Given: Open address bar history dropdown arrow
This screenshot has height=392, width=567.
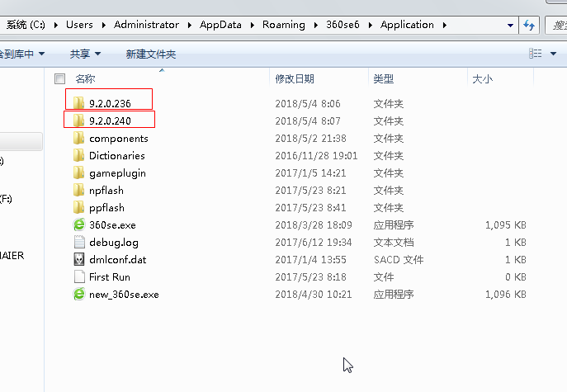Looking at the screenshot, I should point(510,26).
